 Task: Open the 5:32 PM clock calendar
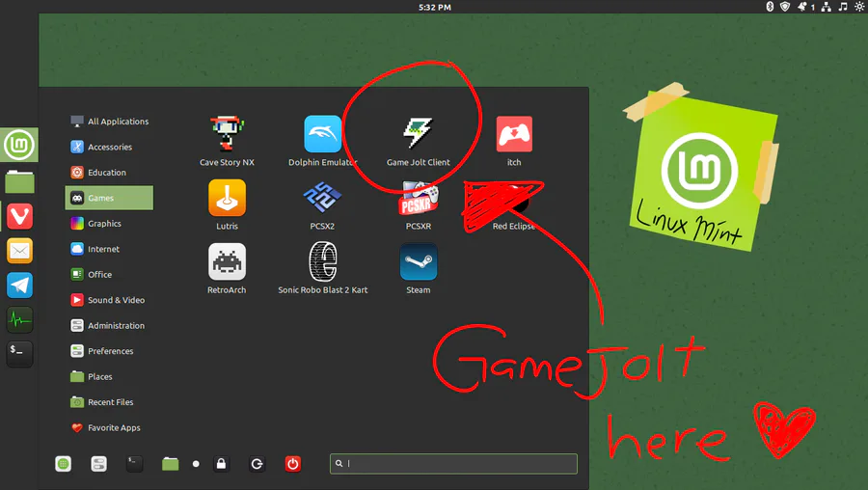[435, 7]
